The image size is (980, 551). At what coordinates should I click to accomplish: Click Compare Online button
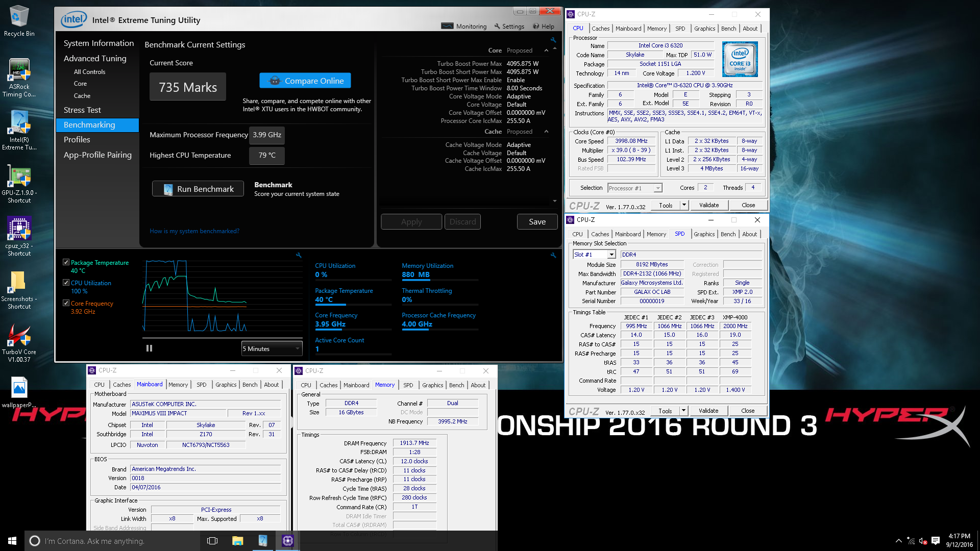coord(305,81)
